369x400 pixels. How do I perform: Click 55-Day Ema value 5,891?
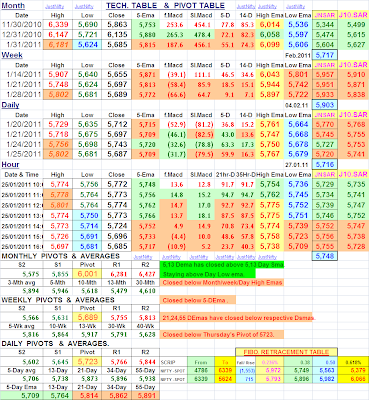[147, 396]
